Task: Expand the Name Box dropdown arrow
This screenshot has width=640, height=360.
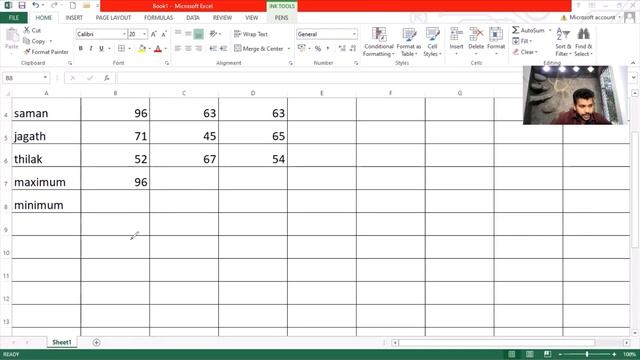Action: tap(45, 78)
